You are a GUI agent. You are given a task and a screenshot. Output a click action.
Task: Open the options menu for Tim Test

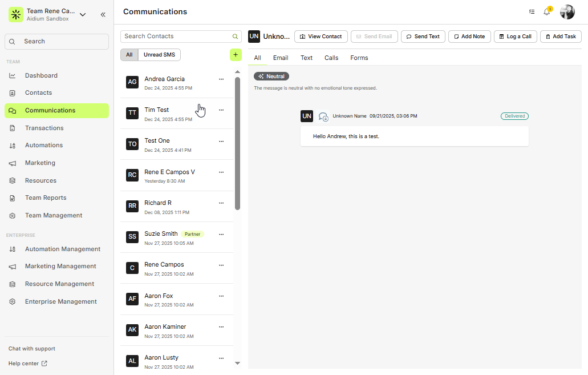click(221, 110)
